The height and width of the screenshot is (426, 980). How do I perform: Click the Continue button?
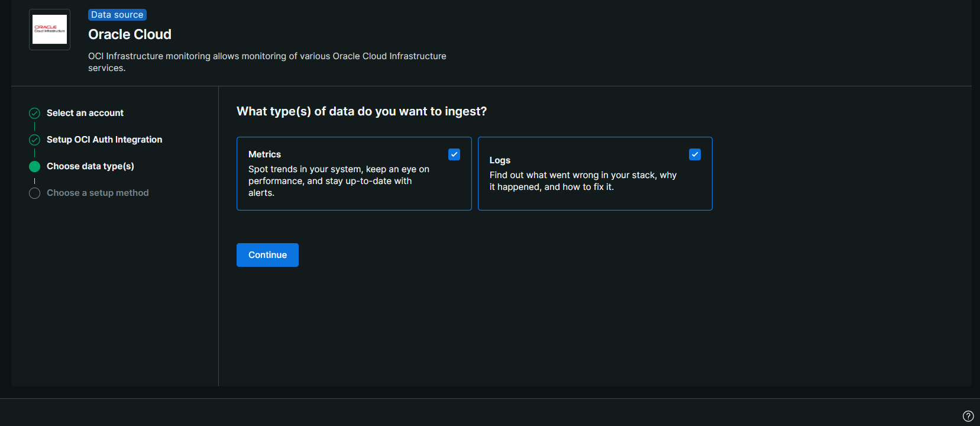[267, 255]
